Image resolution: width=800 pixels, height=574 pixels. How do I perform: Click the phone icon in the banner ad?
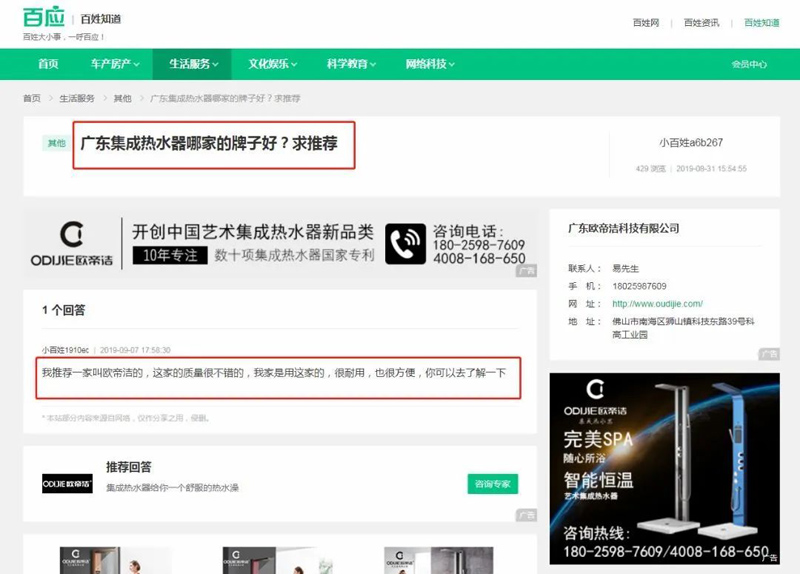[405, 244]
